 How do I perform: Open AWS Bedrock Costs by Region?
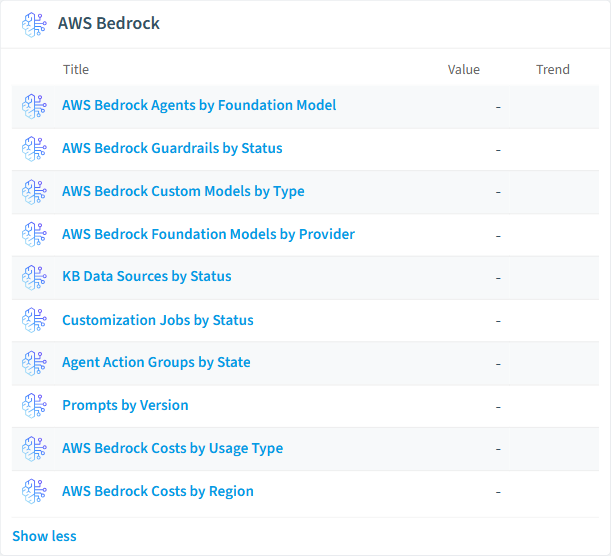click(x=158, y=491)
